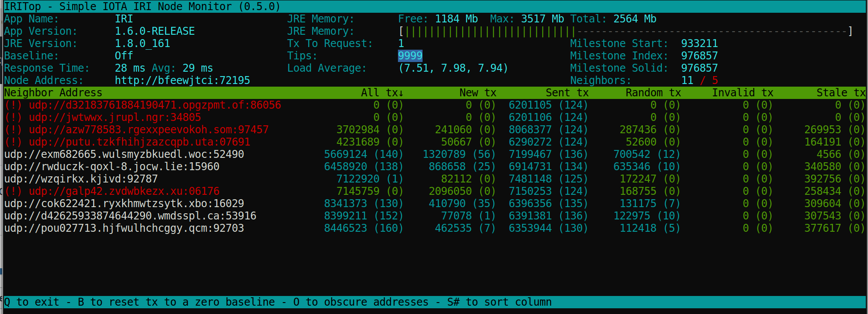Click the 'All tx' column header
This screenshot has height=314, width=868.
click(382, 93)
